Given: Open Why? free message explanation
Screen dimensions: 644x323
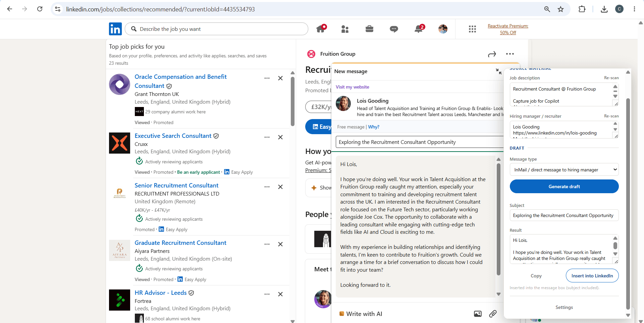Looking at the screenshot, I should (374, 127).
